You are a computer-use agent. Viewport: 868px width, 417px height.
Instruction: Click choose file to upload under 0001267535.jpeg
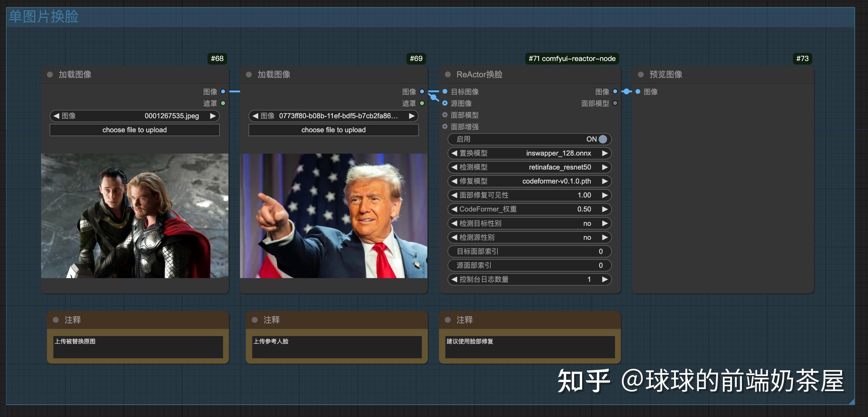134,130
